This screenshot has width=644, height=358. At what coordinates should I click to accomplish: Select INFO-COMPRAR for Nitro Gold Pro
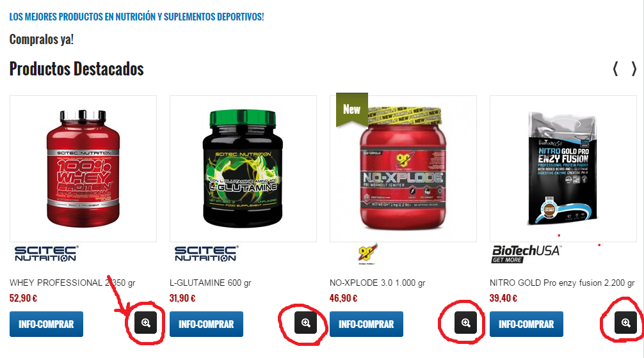click(526, 324)
